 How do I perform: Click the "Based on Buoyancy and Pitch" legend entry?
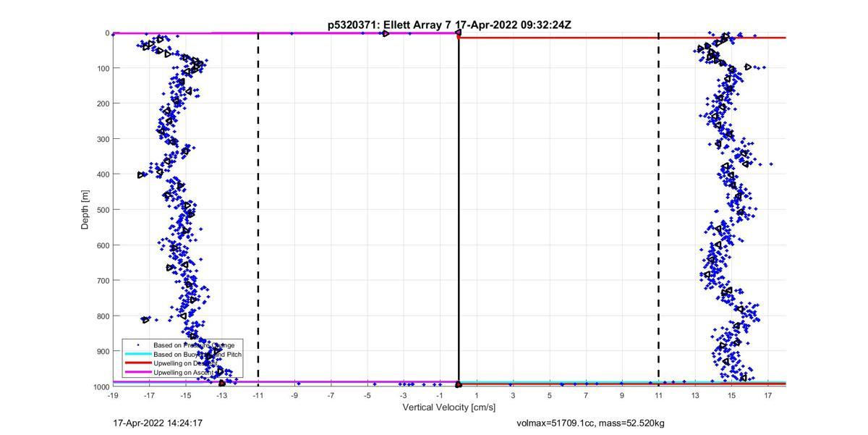197,355
